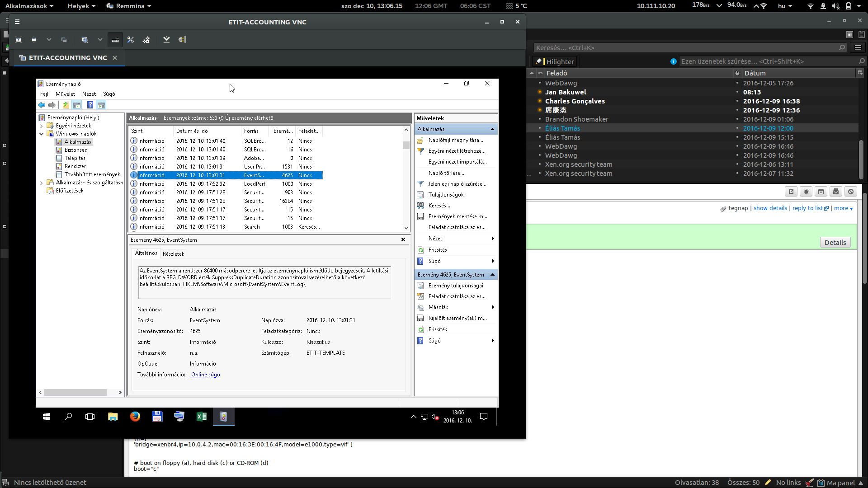Click the Online súgó link
Screen dimensions: 868x488
[x=205, y=375]
